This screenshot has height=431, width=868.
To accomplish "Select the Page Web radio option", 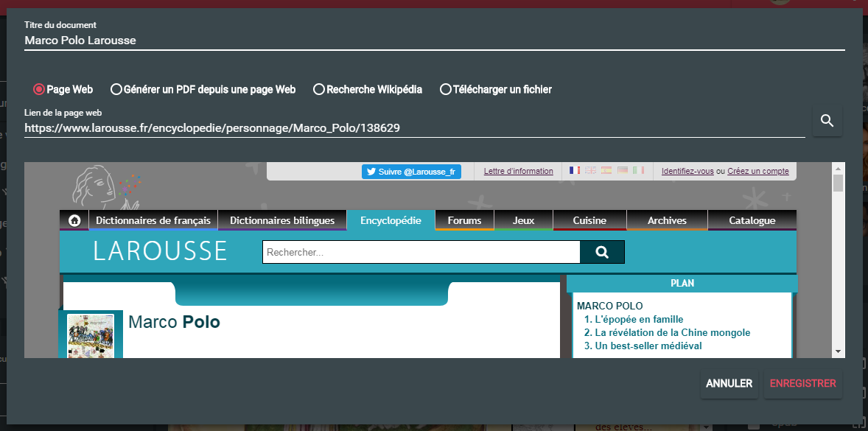I will click(x=39, y=89).
